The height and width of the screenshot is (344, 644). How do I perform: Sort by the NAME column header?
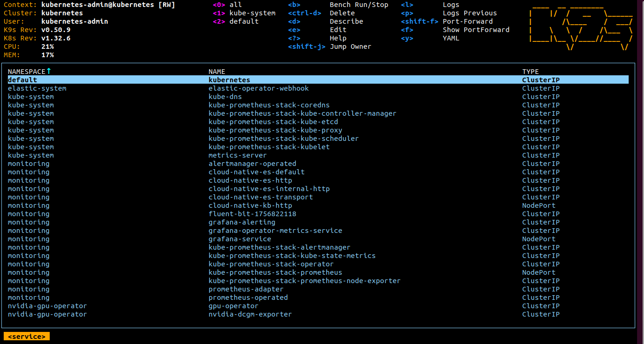pyautogui.click(x=217, y=72)
